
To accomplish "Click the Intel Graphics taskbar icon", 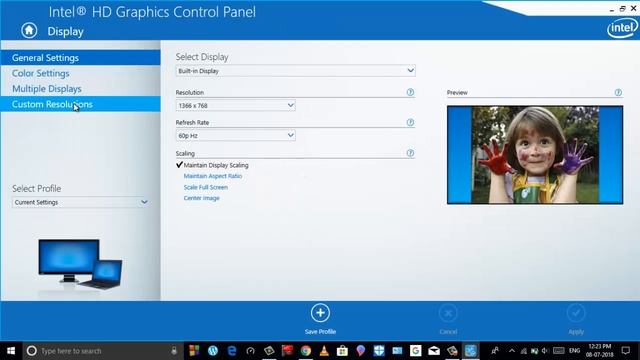I will pyautogui.click(x=471, y=351).
